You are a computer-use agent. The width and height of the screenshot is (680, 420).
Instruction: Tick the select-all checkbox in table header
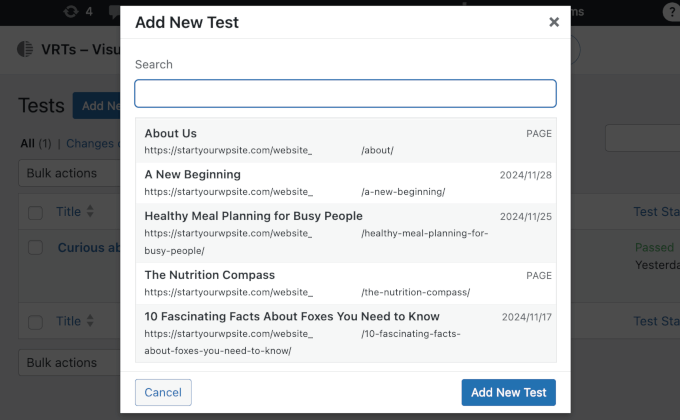coord(36,212)
